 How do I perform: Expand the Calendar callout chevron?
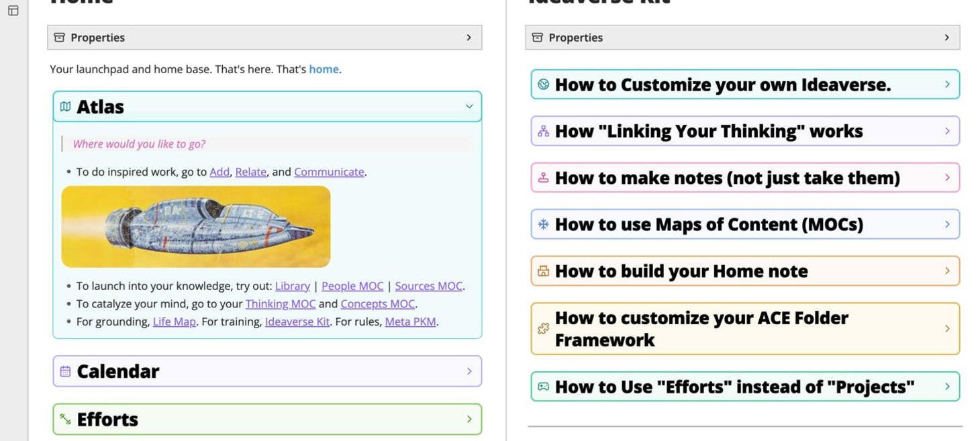469,371
